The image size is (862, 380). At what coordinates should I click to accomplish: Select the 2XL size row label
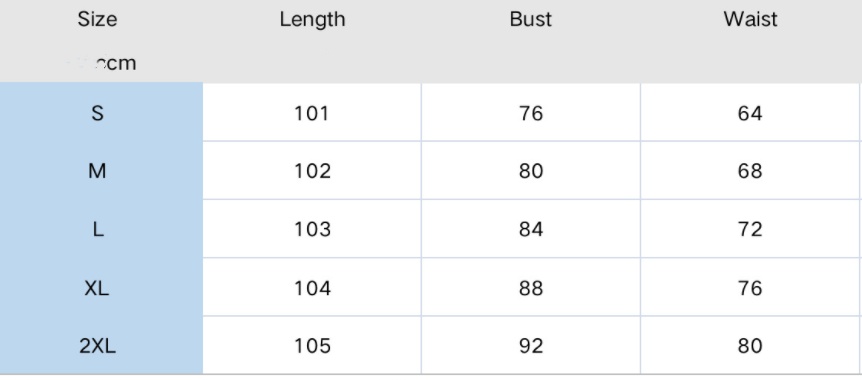pyautogui.click(x=97, y=346)
